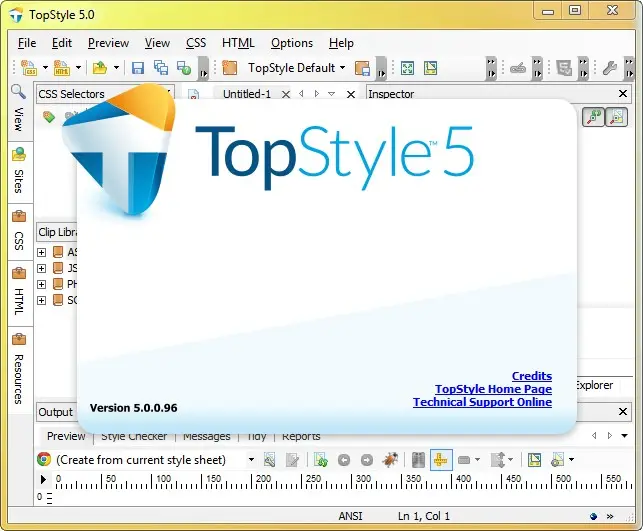Click the edit page pencil icon in preview toolbar
643x531 pixels.
coord(292,460)
